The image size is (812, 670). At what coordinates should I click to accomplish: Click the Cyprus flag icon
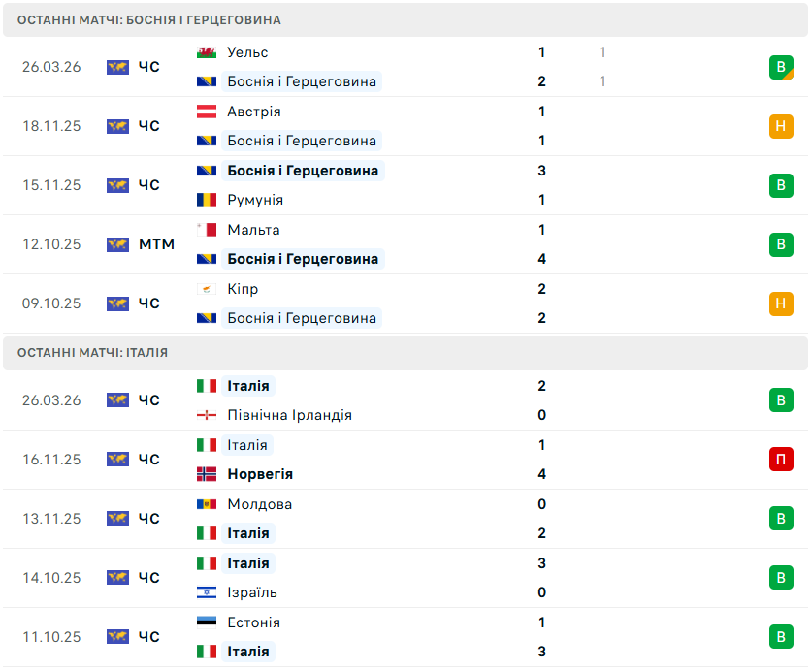point(207,289)
